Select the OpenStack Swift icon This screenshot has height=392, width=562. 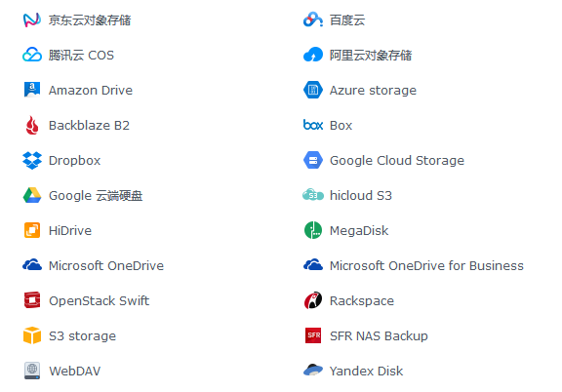(x=32, y=300)
